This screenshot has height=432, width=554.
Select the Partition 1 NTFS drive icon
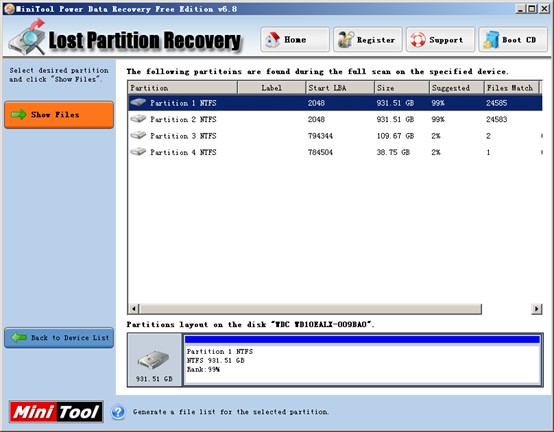tap(138, 102)
